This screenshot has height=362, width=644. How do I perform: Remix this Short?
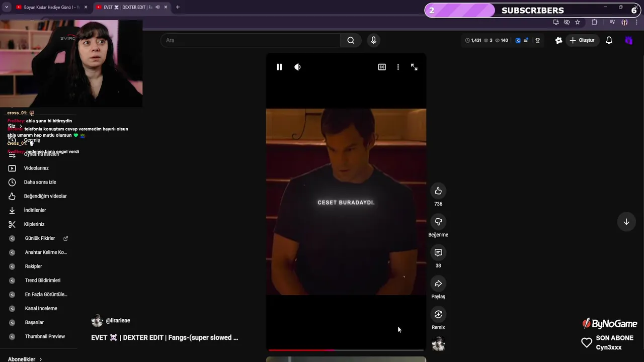438,314
